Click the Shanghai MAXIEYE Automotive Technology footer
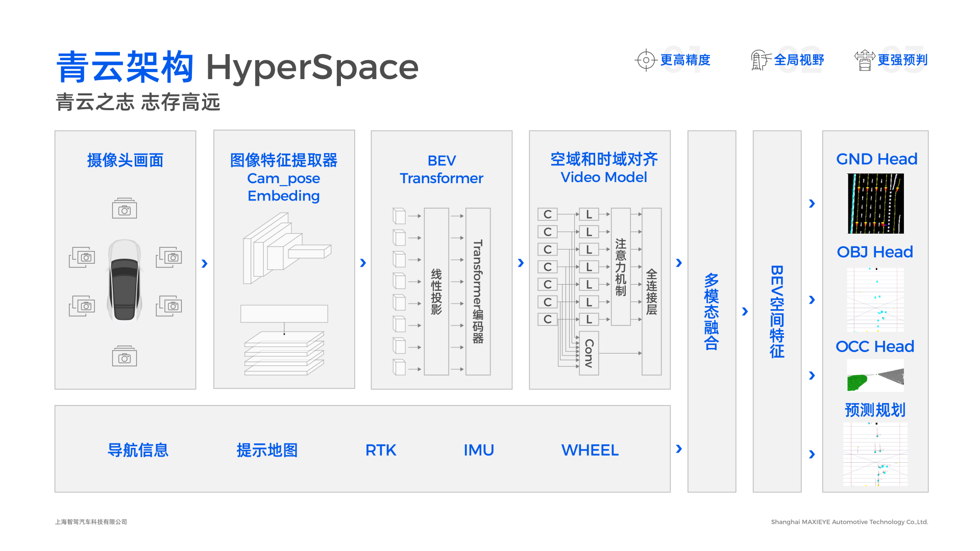The width and height of the screenshot is (980, 551). (849, 521)
